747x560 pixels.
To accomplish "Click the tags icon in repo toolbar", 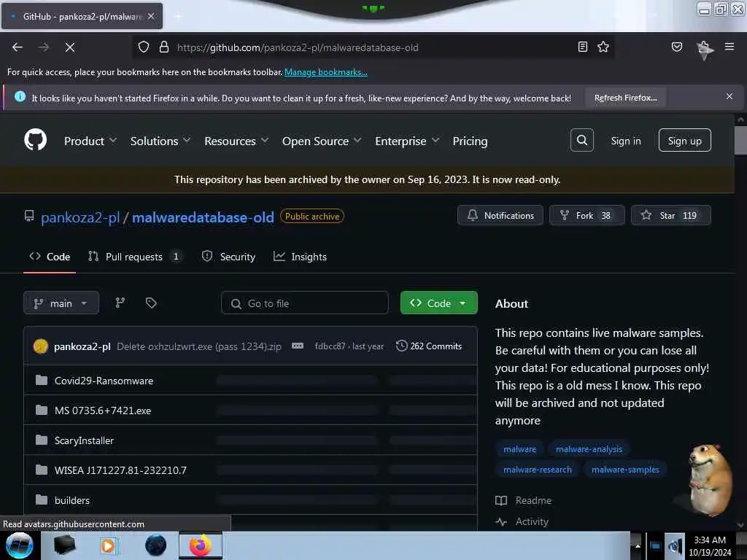I will tap(151, 303).
